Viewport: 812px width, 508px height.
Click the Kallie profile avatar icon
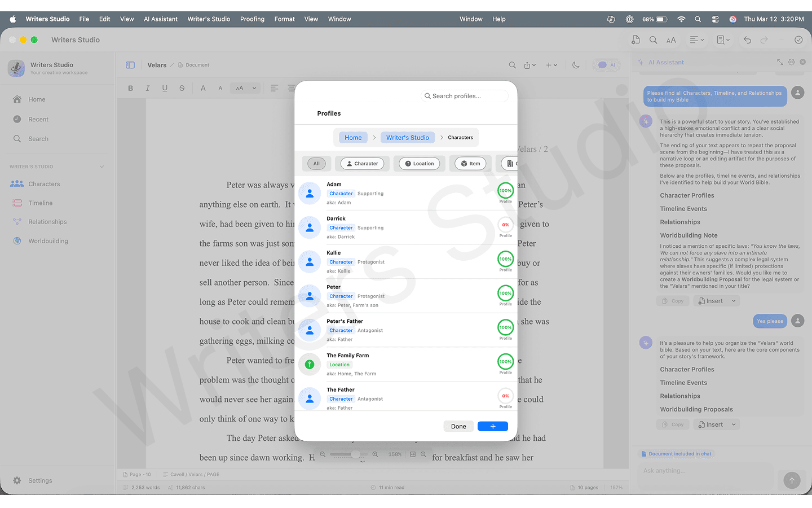coord(310,262)
